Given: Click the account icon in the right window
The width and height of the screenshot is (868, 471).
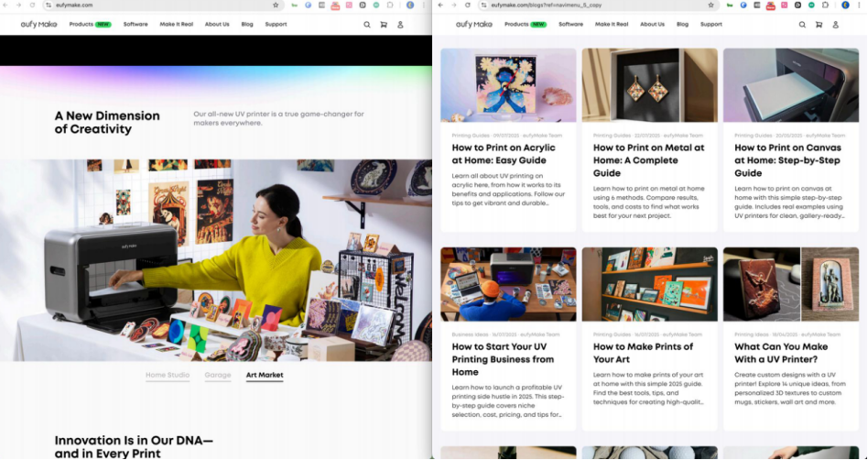Looking at the screenshot, I should pyautogui.click(x=835, y=25).
